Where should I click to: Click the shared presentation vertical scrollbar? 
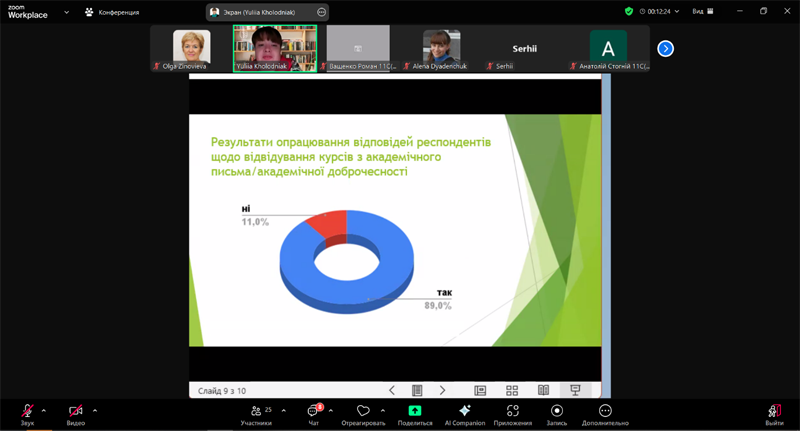pyautogui.click(x=606, y=236)
